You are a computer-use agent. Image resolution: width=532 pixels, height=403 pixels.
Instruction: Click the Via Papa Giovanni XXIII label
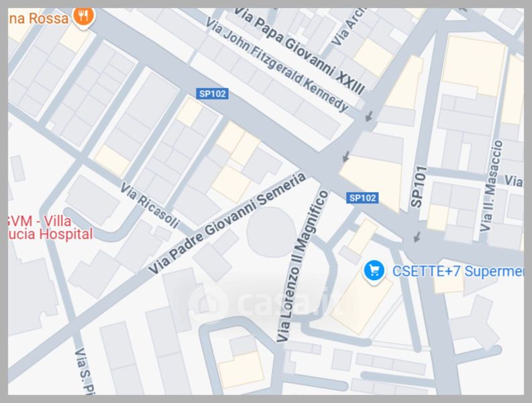(300, 51)
